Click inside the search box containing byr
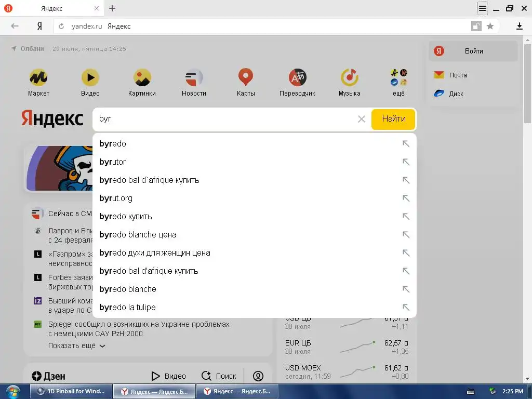532x399 pixels. click(224, 119)
